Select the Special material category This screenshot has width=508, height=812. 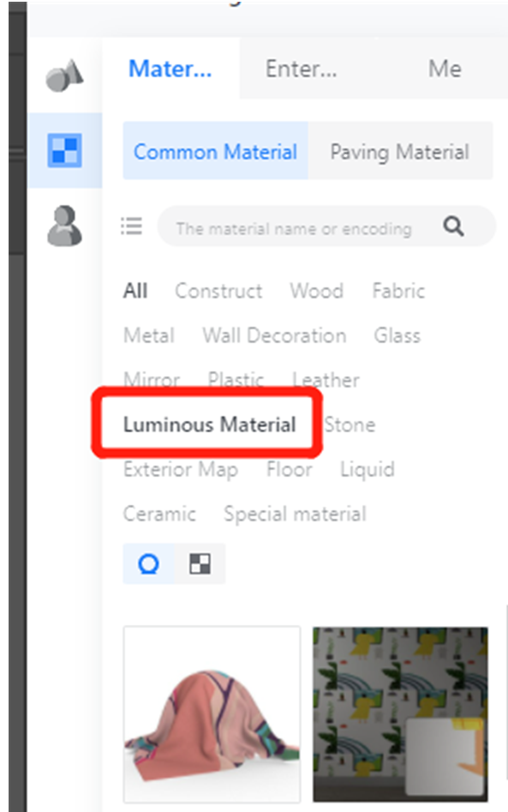[295, 514]
